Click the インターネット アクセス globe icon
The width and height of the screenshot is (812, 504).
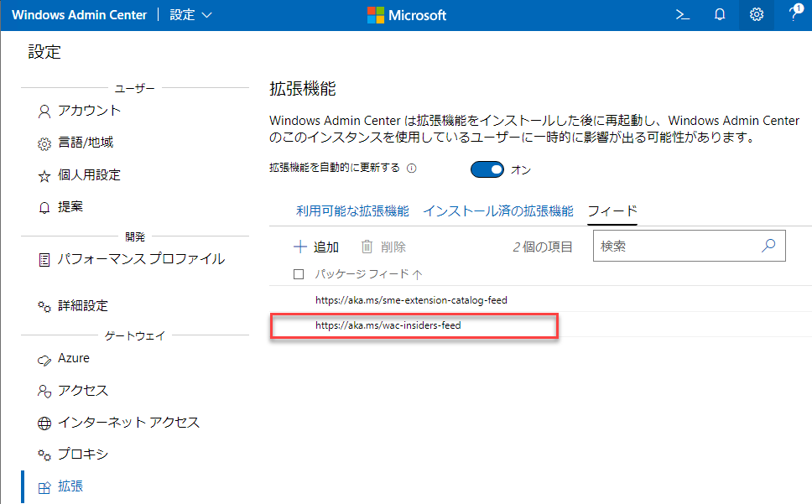(44, 423)
